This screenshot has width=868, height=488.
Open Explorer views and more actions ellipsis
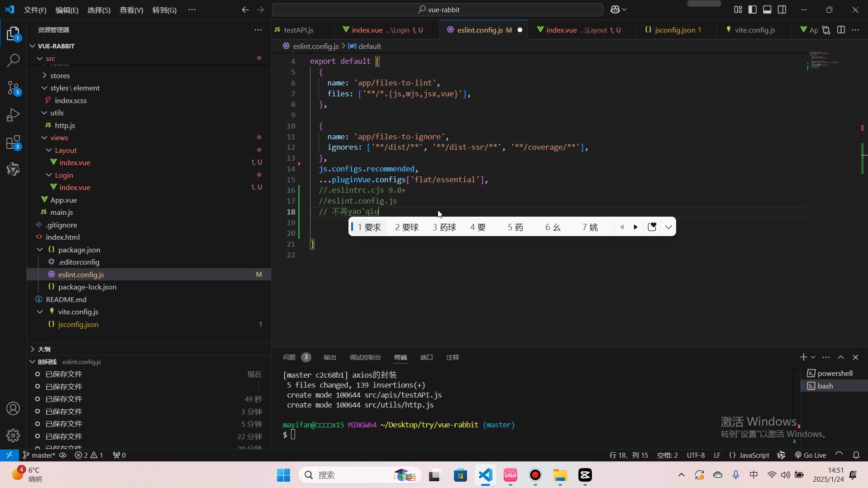258,30
